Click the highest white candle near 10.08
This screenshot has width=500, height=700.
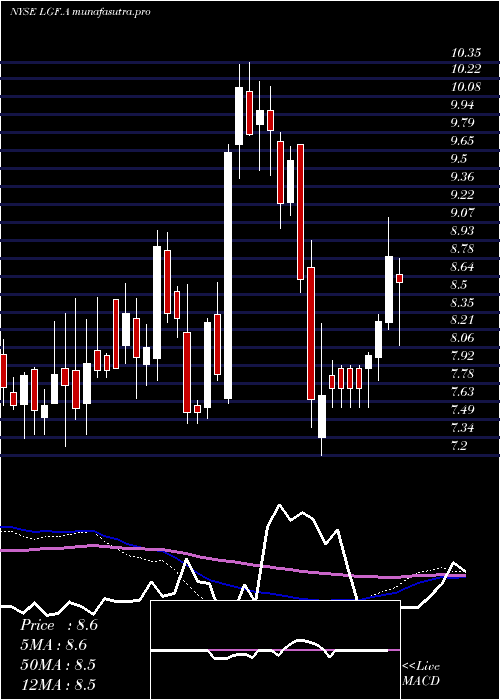[239, 116]
